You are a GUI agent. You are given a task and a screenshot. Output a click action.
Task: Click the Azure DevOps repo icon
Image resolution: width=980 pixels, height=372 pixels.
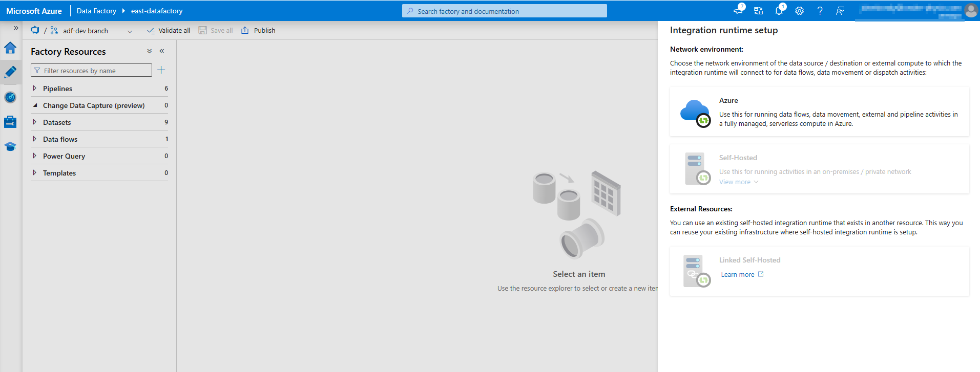[35, 30]
